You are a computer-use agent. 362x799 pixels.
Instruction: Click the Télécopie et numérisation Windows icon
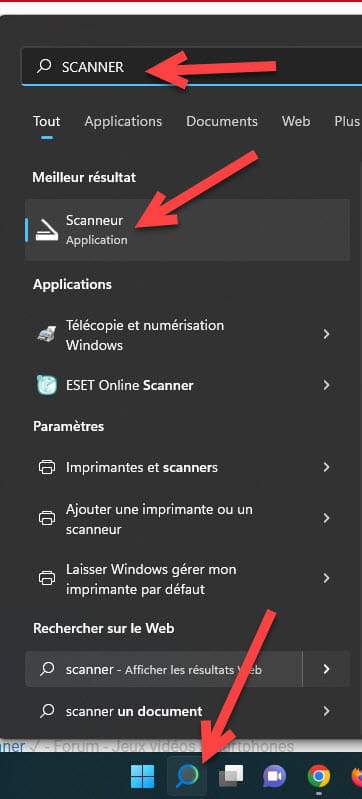46,334
